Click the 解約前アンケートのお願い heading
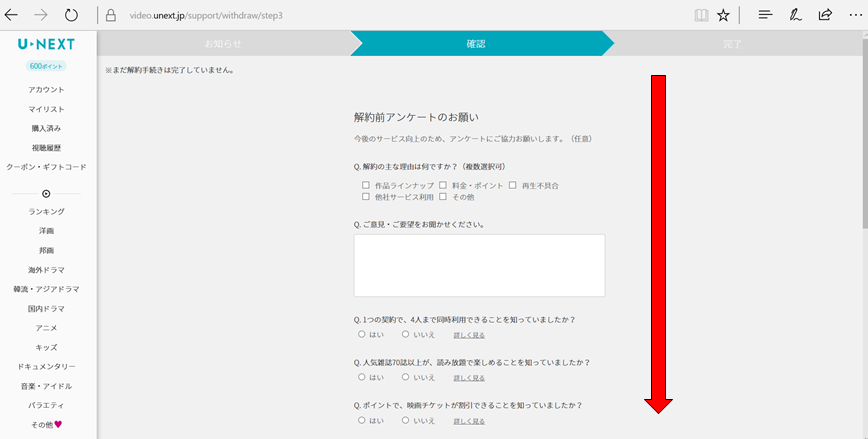The height and width of the screenshot is (439, 868). [416, 117]
